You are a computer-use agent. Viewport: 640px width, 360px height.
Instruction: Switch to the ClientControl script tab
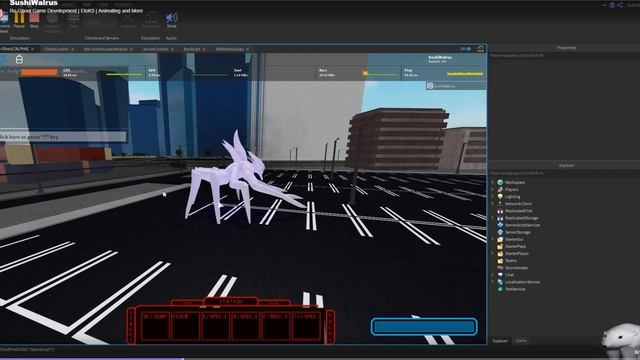tap(56, 49)
